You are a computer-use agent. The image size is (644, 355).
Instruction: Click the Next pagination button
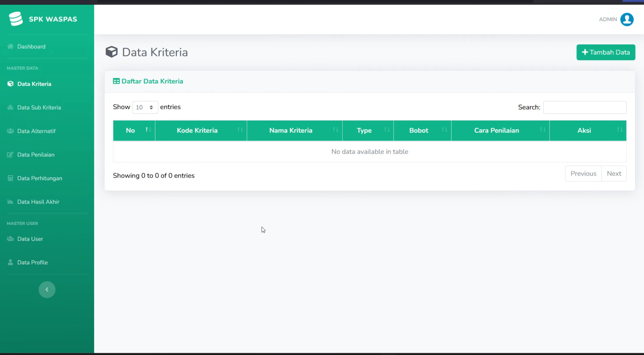(614, 174)
